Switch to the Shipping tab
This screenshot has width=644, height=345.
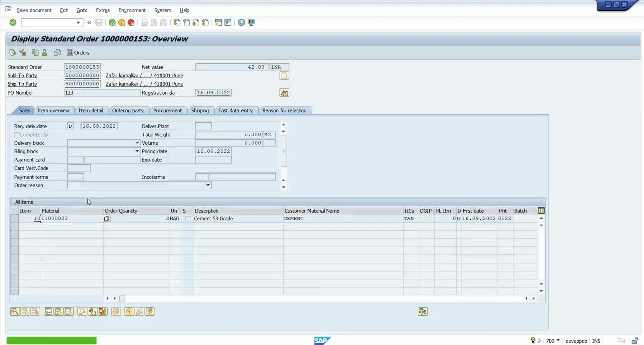click(200, 110)
